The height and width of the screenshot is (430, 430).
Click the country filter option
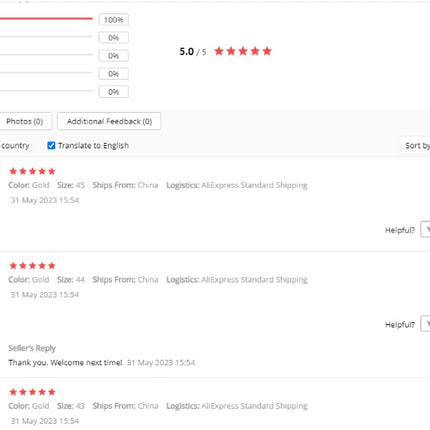click(15, 146)
